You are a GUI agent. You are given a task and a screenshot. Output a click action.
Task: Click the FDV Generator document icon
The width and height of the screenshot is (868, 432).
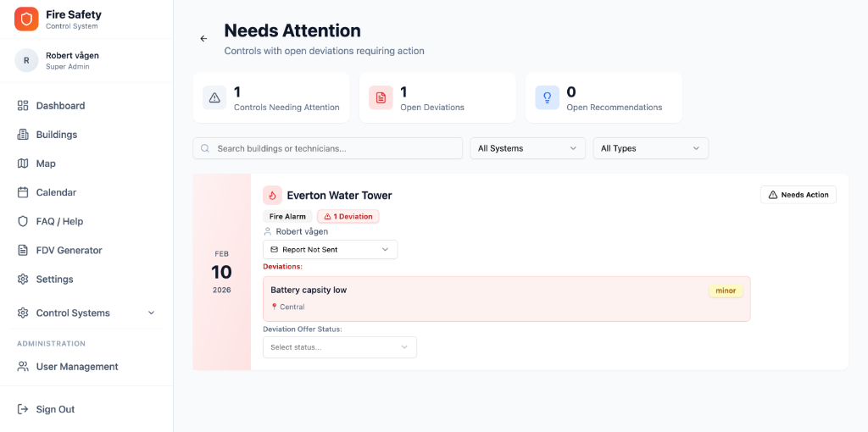pyautogui.click(x=23, y=250)
